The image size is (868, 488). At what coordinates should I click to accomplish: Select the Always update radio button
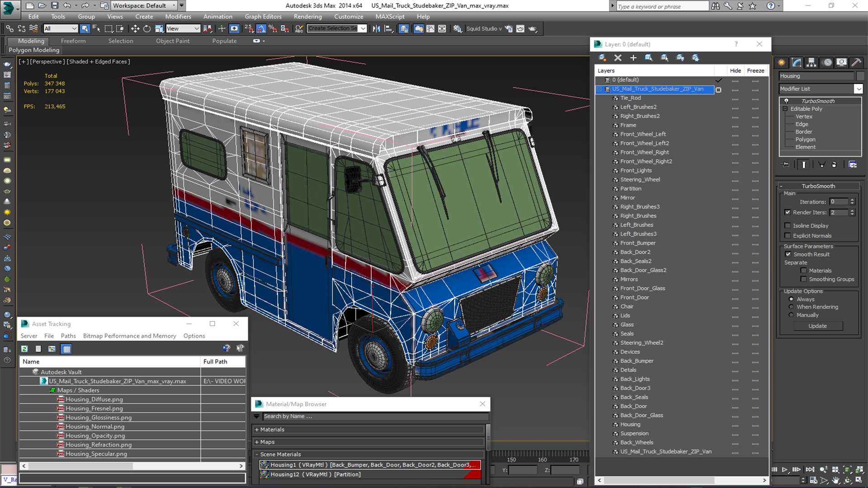point(791,299)
